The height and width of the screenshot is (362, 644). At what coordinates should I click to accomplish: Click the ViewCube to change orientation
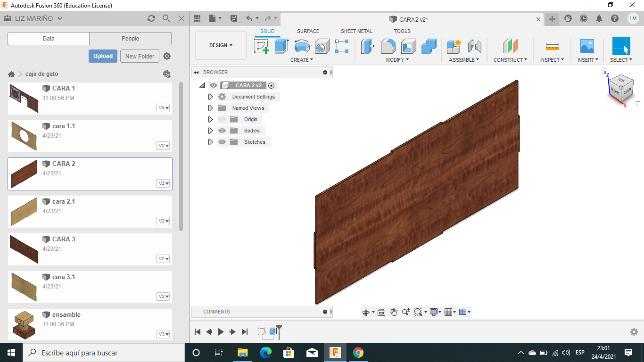tap(621, 88)
